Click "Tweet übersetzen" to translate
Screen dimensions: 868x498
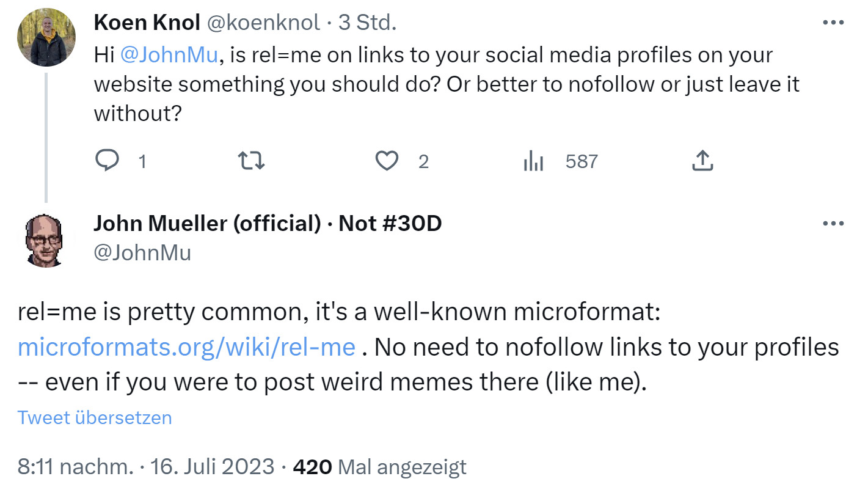(95, 417)
